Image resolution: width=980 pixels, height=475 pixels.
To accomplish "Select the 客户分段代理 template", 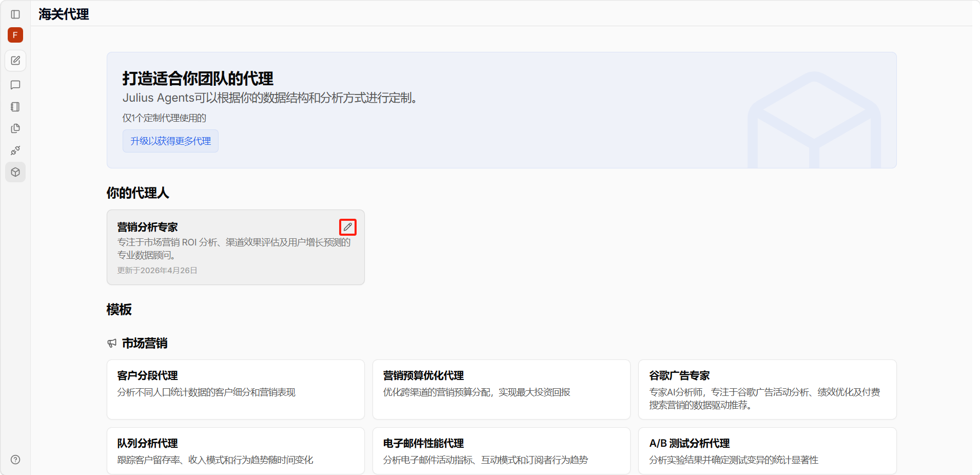I will click(236, 389).
